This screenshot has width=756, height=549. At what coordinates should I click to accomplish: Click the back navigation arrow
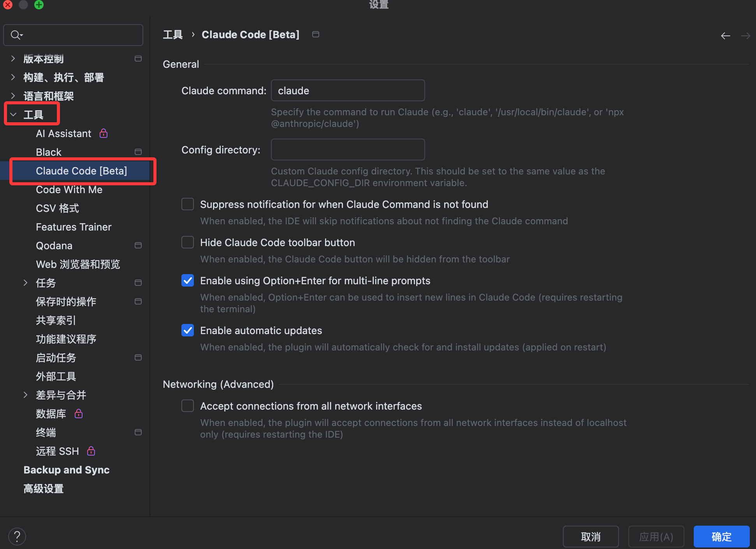(x=725, y=36)
